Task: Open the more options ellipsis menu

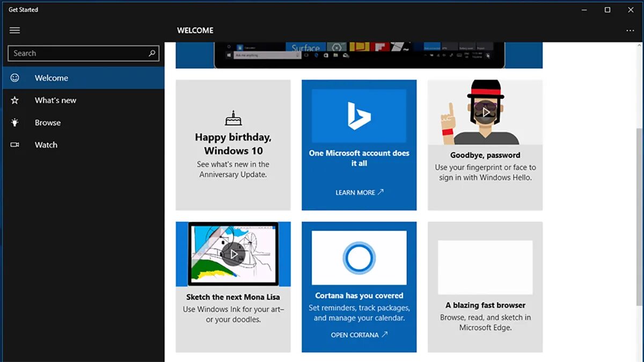Action: pos(630,31)
